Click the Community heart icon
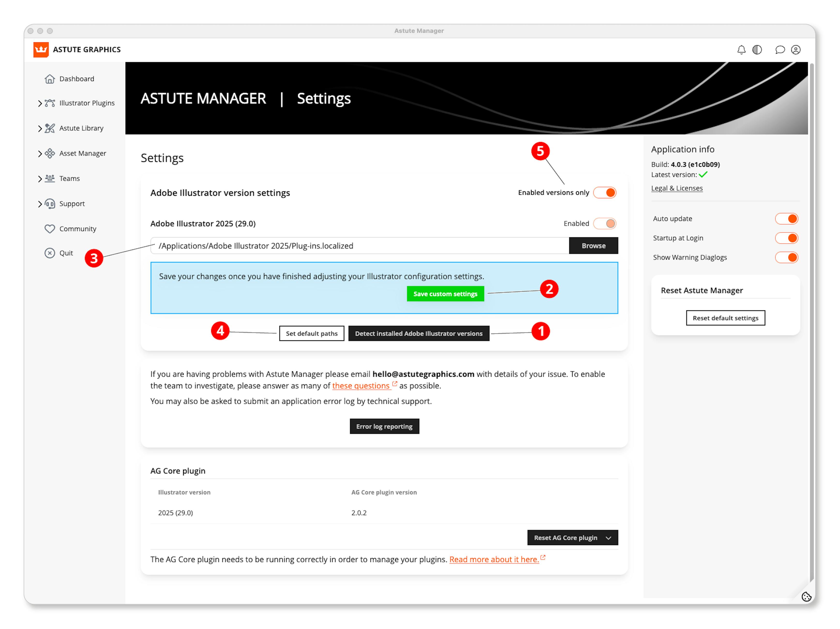The width and height of the screenshot is (840, 629). 50,229
